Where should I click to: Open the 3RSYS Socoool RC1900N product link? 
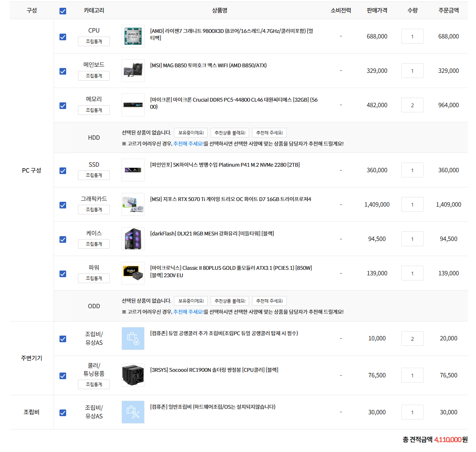click(x=214, y=370)
